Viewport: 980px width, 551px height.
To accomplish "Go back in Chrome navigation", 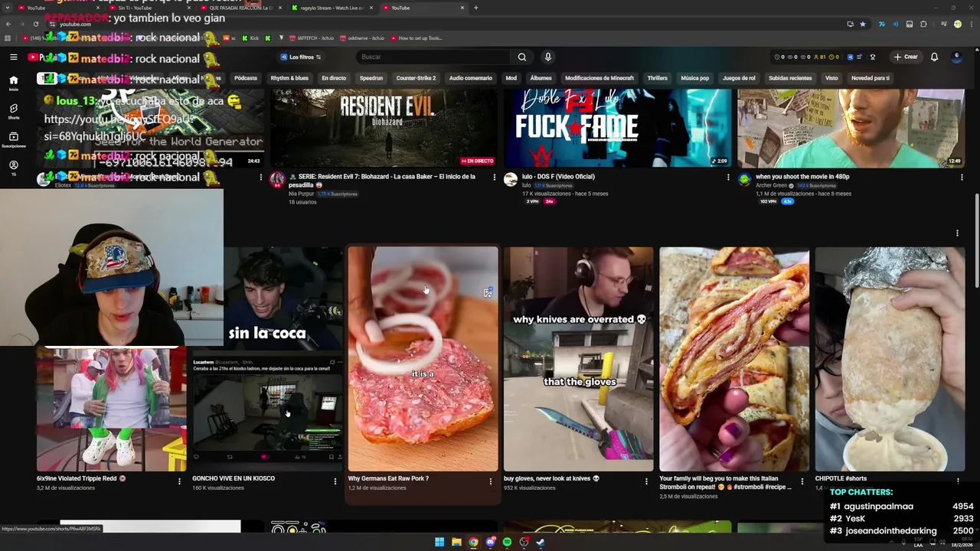I will point(8,24).
